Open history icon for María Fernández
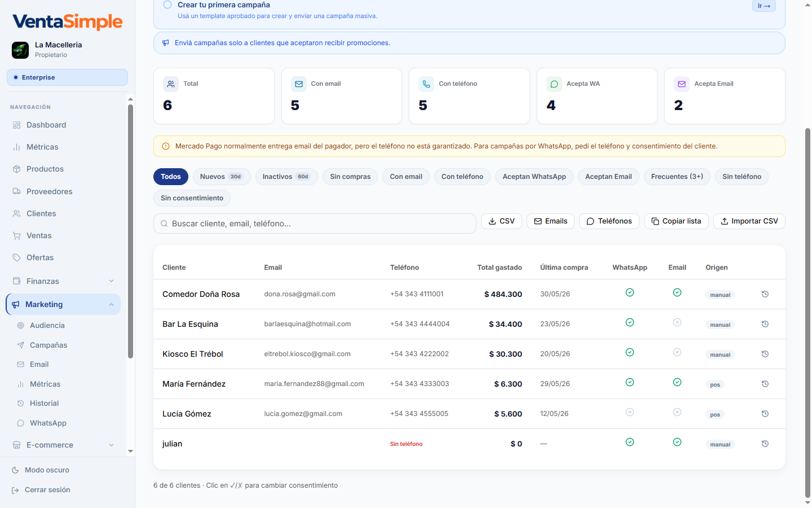Image resolution: width=812 pixels, height=508 pixels. coord(765,384)
